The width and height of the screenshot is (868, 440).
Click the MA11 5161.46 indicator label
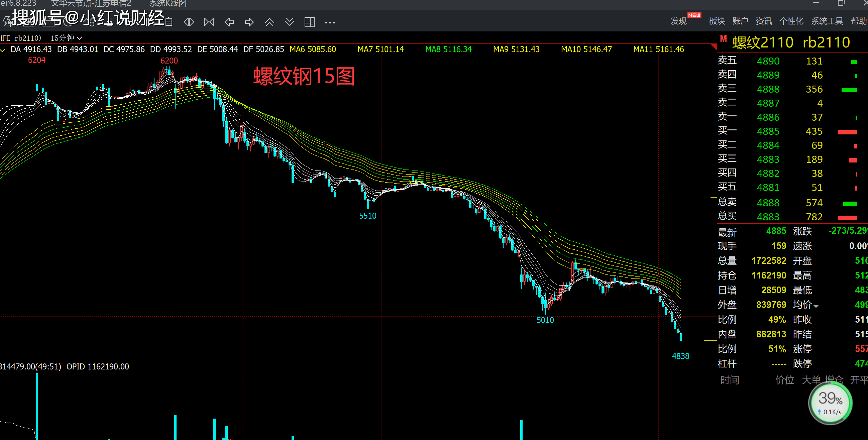click(x=658, y=49)
